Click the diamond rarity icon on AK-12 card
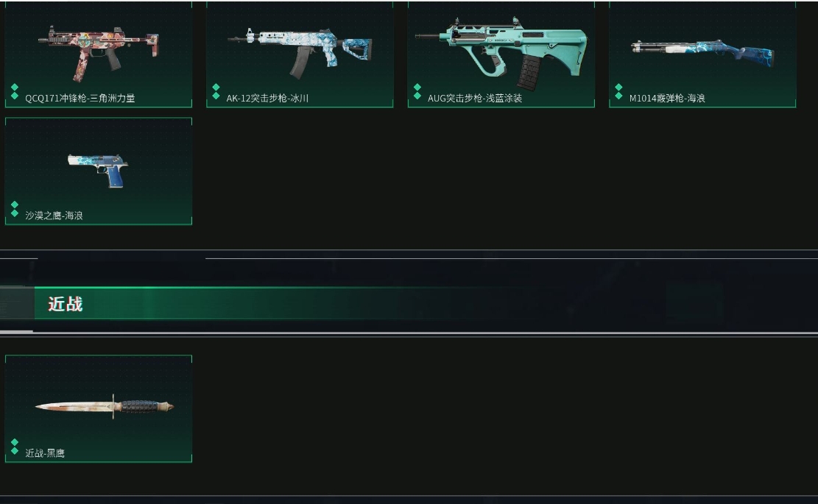Image resolution: width=818 pixels, height=504 pixels. point(216,92)
